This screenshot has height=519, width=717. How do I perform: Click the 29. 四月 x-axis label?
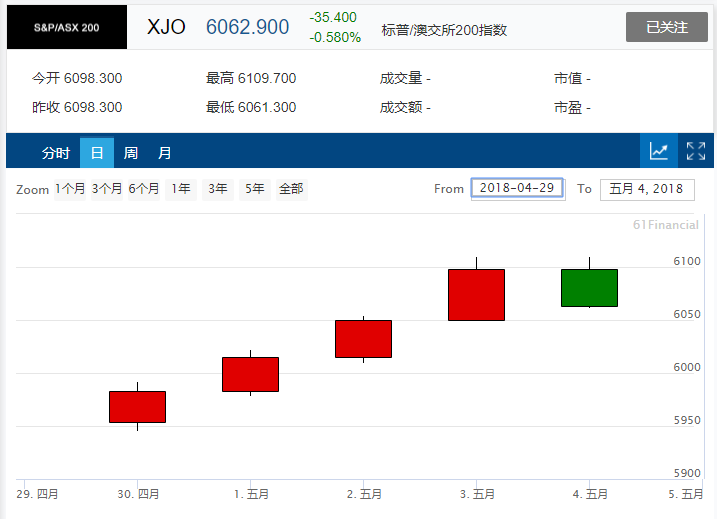[37, 494]
